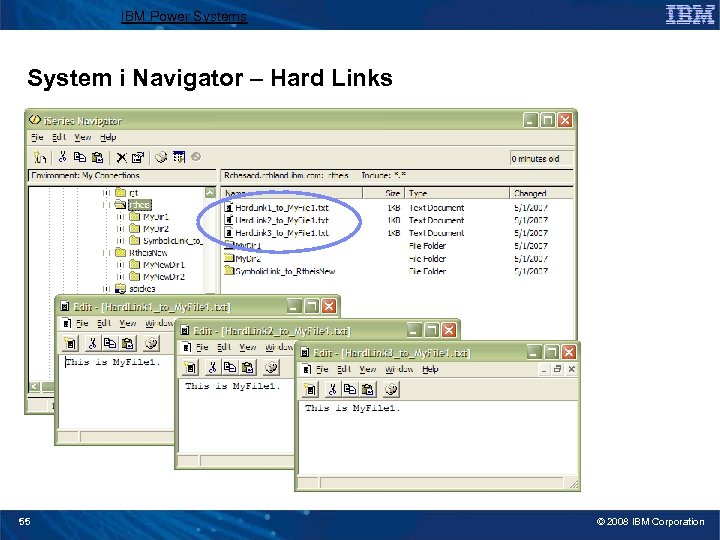Click inner restore button of HardLink3 document
The image size is (720, 540).
[557, 369]
